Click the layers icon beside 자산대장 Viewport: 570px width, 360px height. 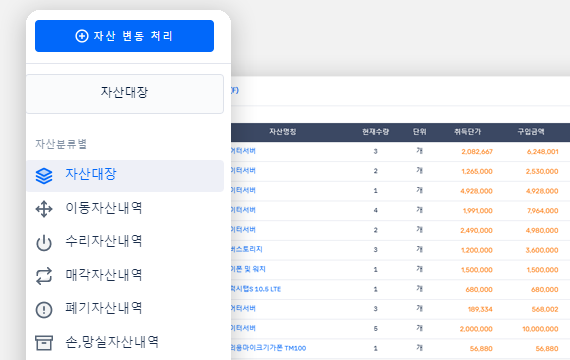44,176
